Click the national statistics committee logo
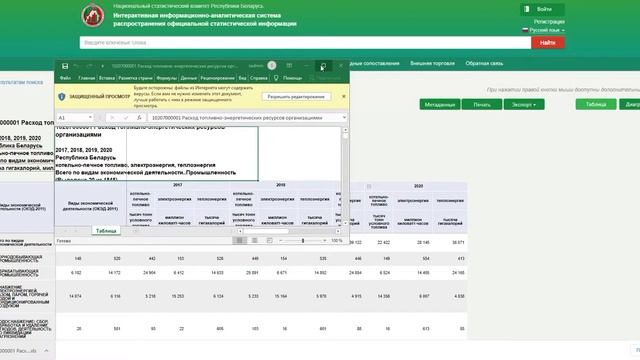This screenshot has width=640, height=360. 93,15
